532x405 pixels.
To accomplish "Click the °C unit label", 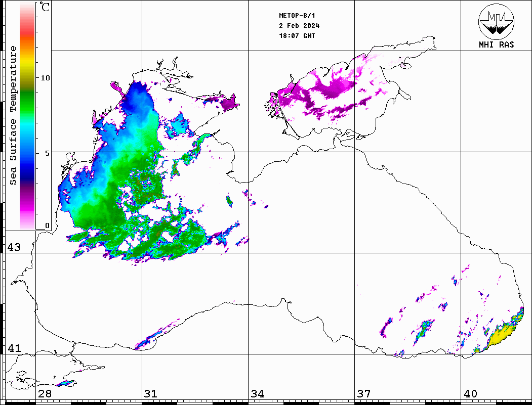I will click(x=45, y=7).
